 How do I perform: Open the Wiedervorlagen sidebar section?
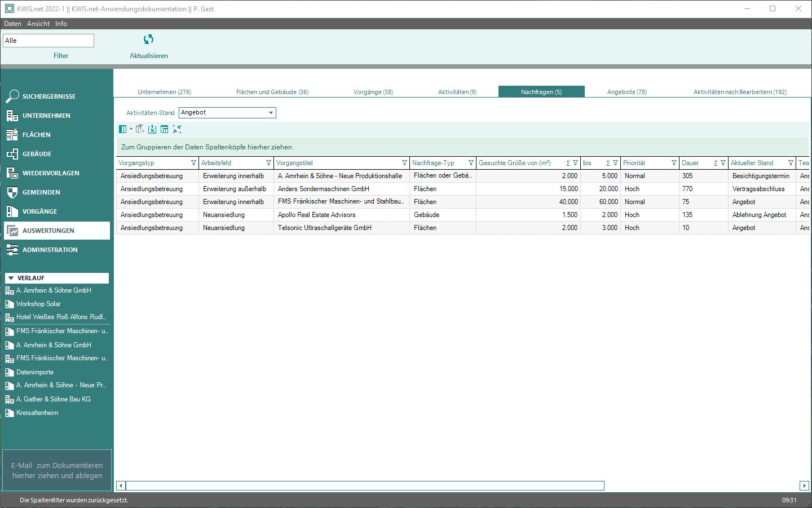click(x=56, y=173)
